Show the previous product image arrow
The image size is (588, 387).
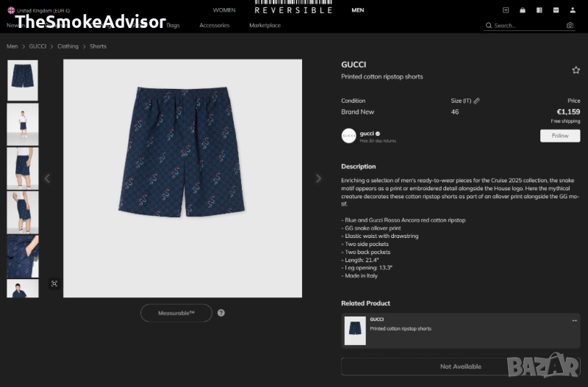point(47,178)
